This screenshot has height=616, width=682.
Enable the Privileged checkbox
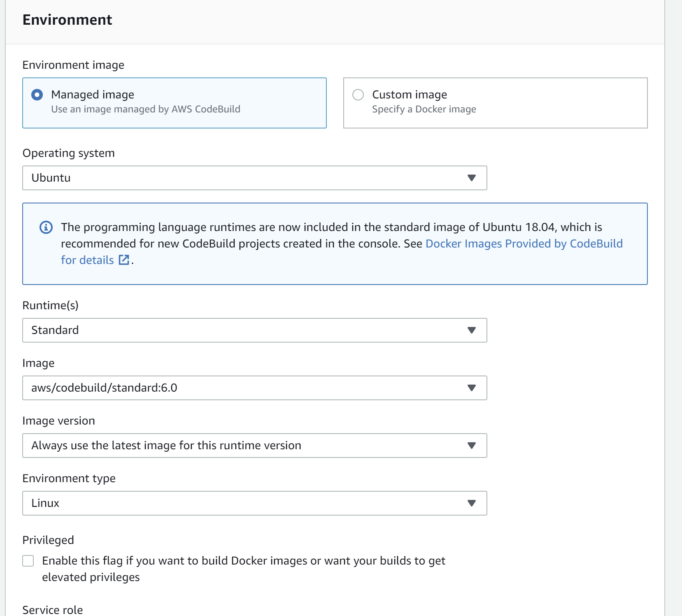(x=28, y=561)
